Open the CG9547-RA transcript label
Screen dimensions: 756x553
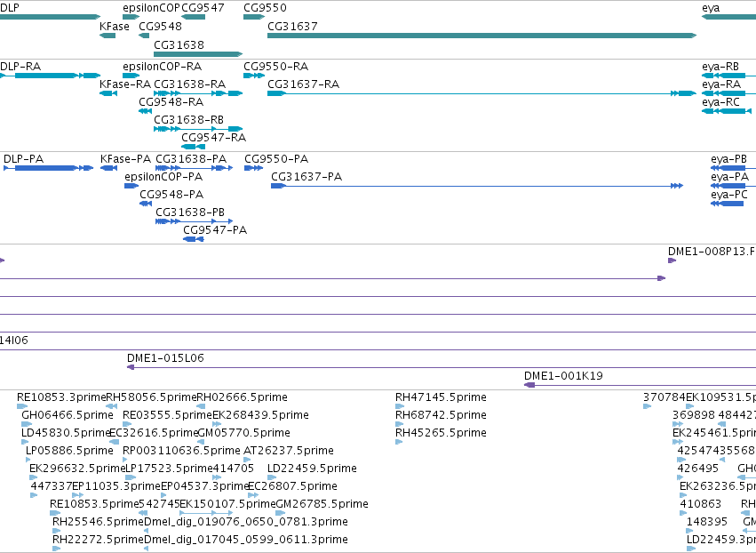pos(213,138)
